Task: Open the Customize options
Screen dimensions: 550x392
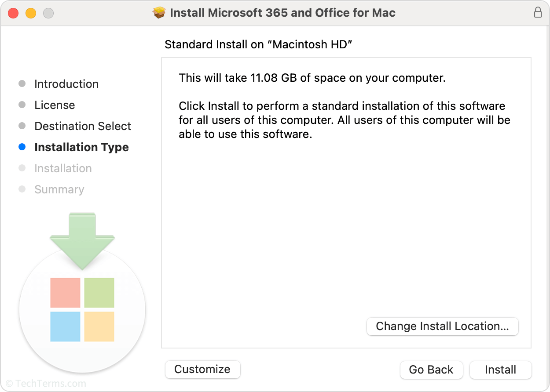Action: 202,370
